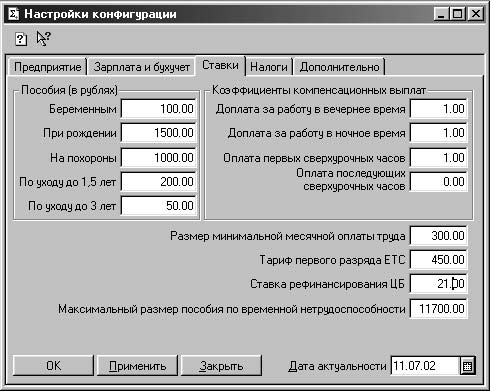Select the Доплата за работу в ночное время field

click(x=438, y=133)
